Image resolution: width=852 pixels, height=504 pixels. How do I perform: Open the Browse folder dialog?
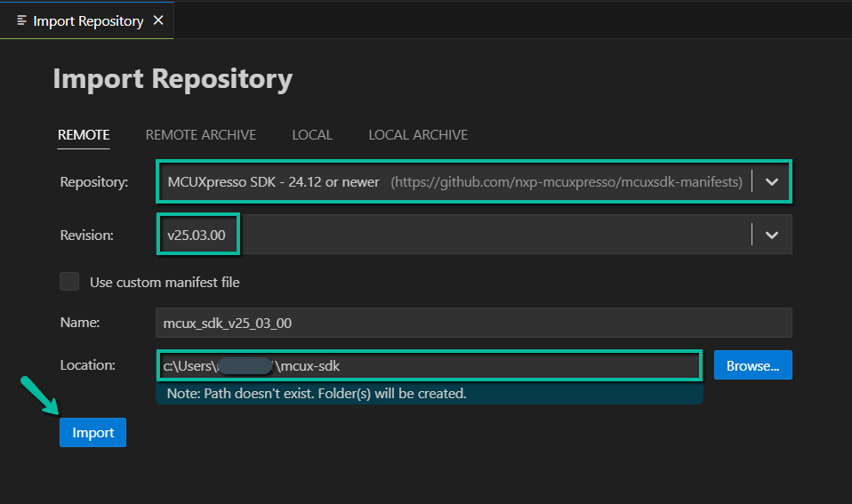(x=752, y=365)
